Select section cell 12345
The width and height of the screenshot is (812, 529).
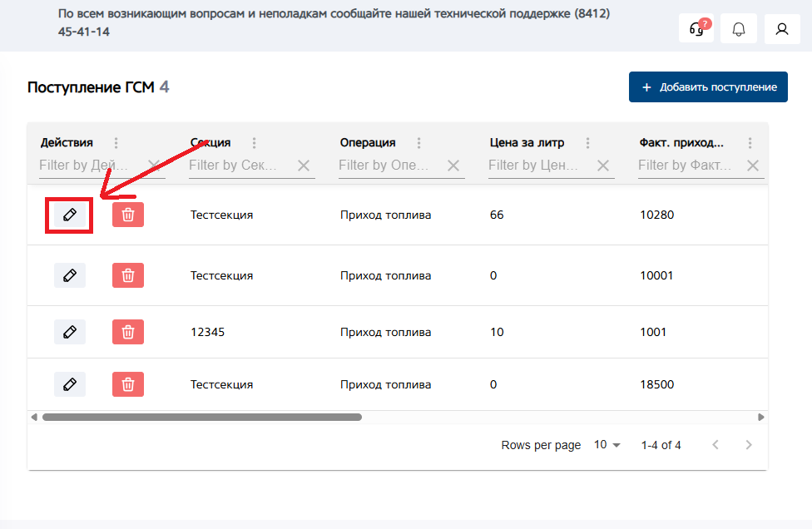208,332
